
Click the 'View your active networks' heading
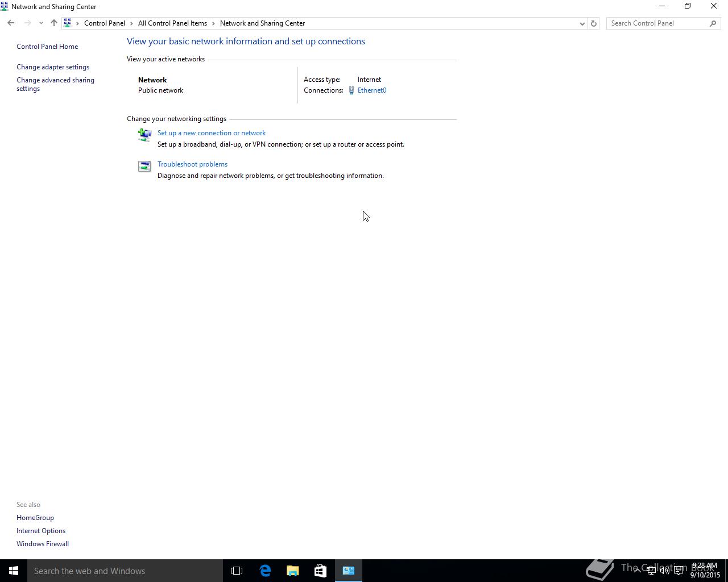tap(166, 59)
